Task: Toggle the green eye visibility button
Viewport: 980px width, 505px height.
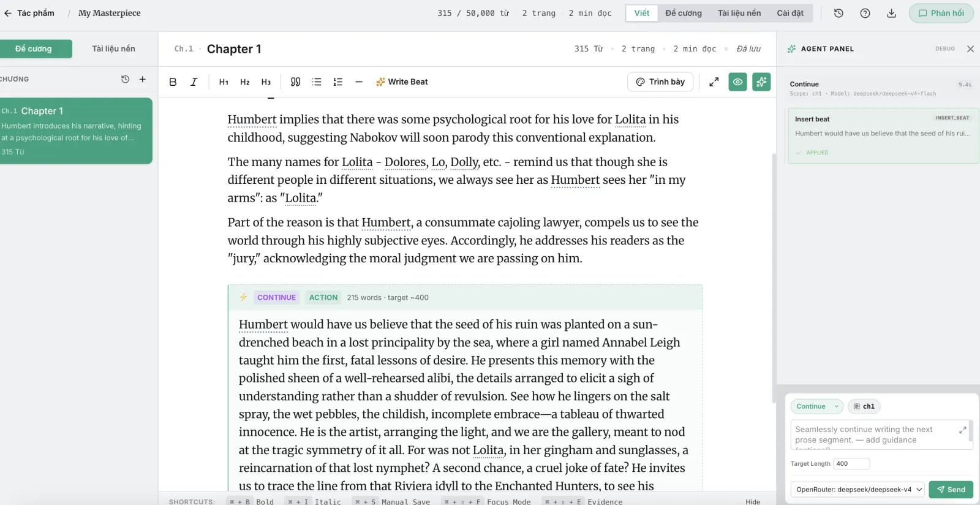Action: point(738,82)
